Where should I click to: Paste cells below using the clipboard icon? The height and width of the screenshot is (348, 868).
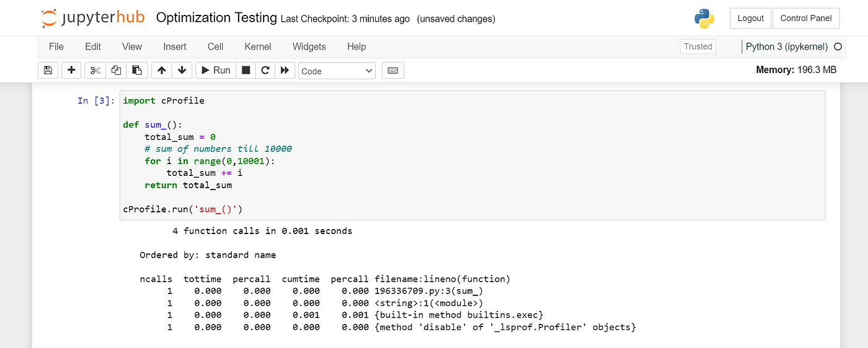137,71
